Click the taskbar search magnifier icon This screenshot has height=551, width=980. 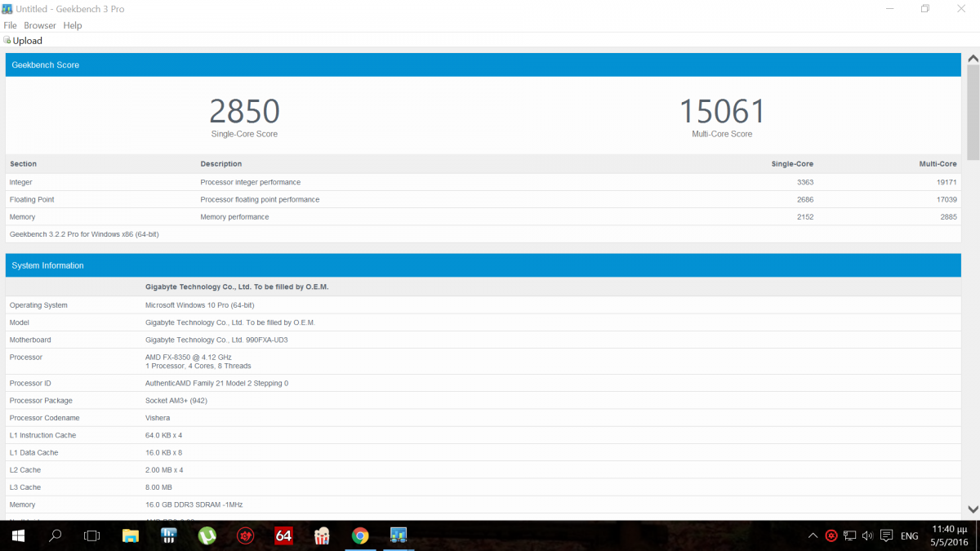coord(56,535)
